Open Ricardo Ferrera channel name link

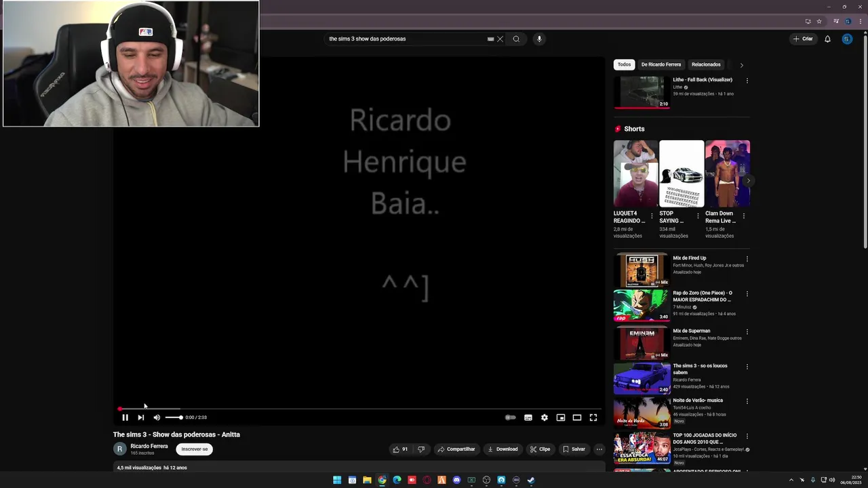(149, 446)
